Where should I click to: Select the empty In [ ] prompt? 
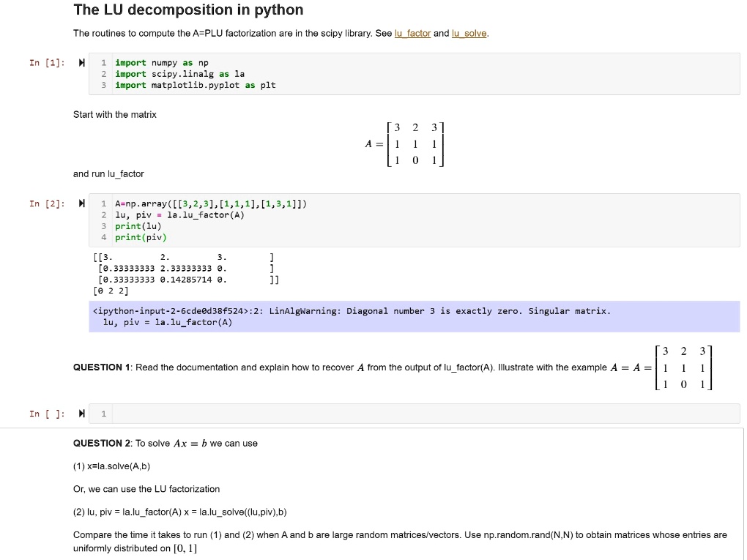coord(45,414)
